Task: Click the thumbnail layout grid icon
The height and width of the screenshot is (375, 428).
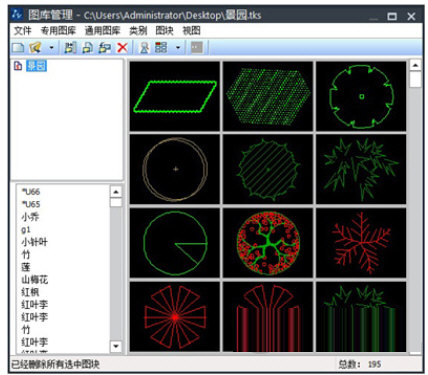Action: (161, 47)
